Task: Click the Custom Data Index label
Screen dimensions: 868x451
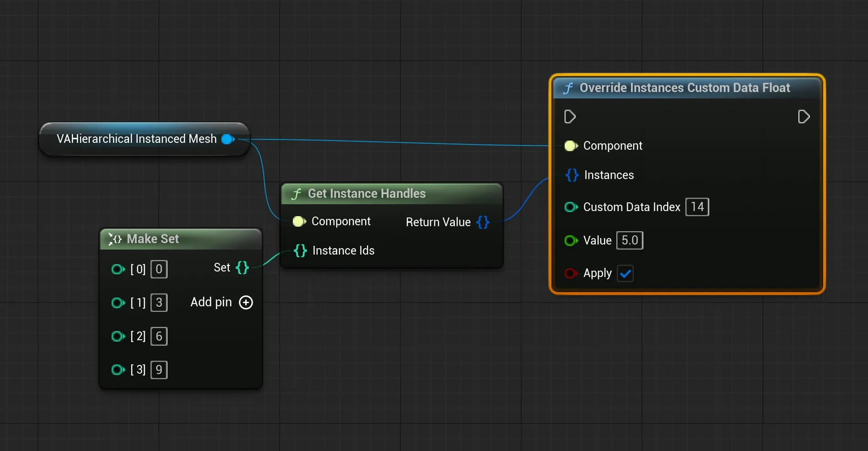Action: tap(632, 207)
